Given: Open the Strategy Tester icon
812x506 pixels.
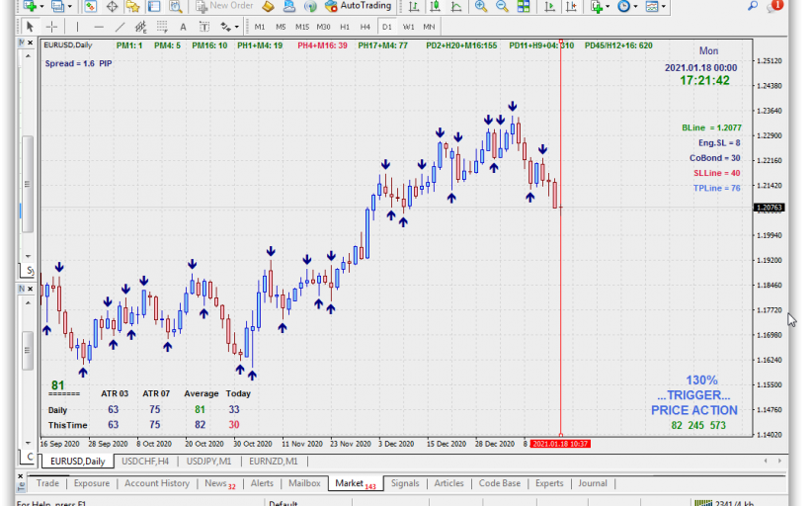Looking at the screenshot, I should 176,6.
